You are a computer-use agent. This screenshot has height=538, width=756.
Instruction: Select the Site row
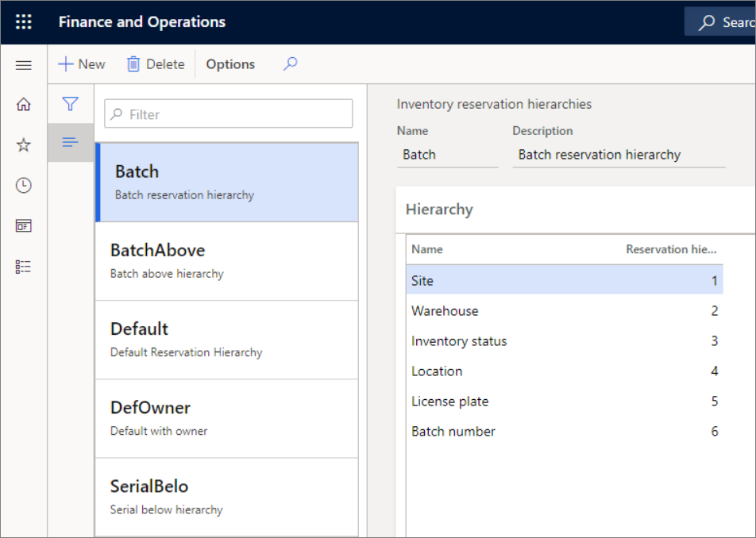(565, 280)
